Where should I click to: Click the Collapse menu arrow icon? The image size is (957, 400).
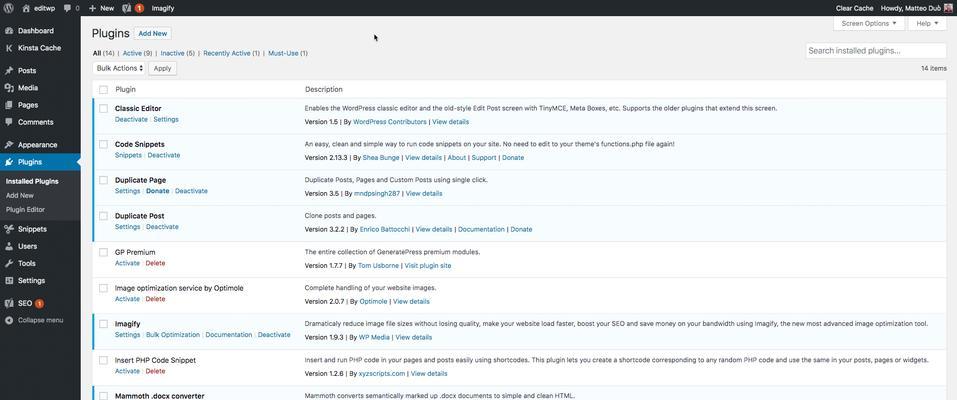pos(9,320)
